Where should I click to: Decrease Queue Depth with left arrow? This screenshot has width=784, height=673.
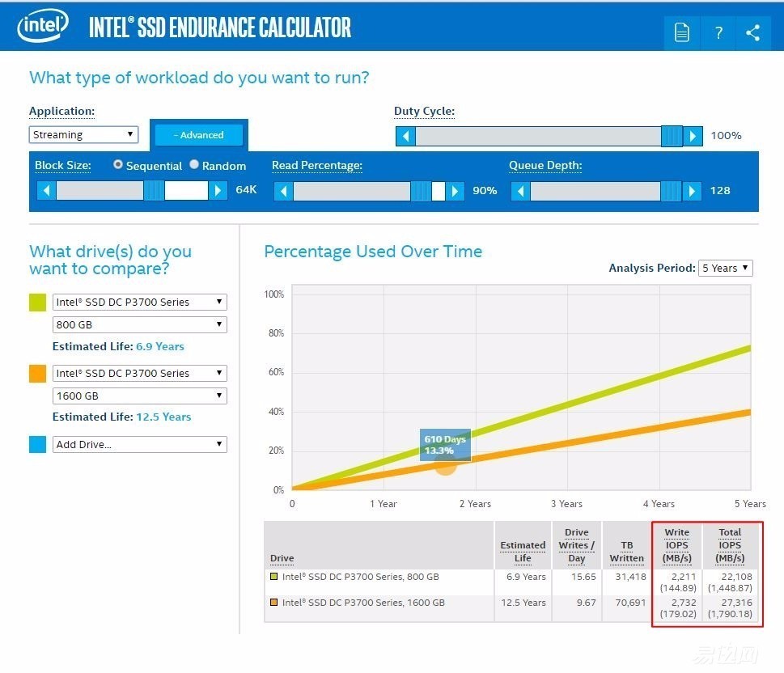click(x=520, y=191)
